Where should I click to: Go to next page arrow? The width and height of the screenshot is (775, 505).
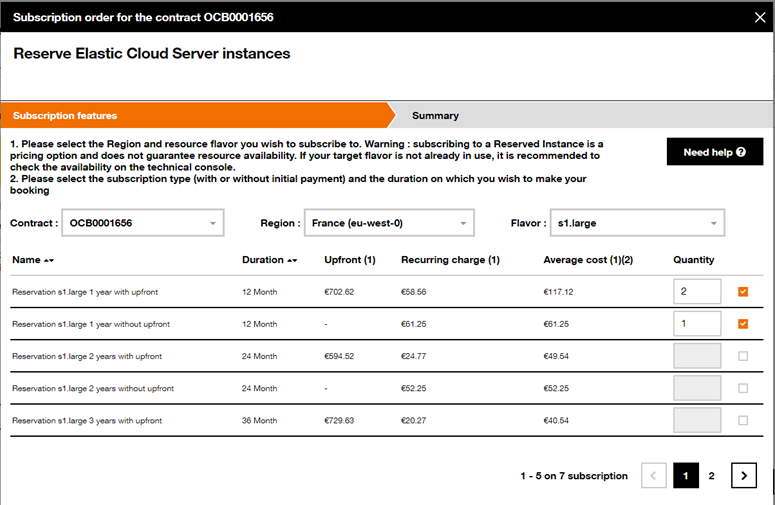(744, 475)
